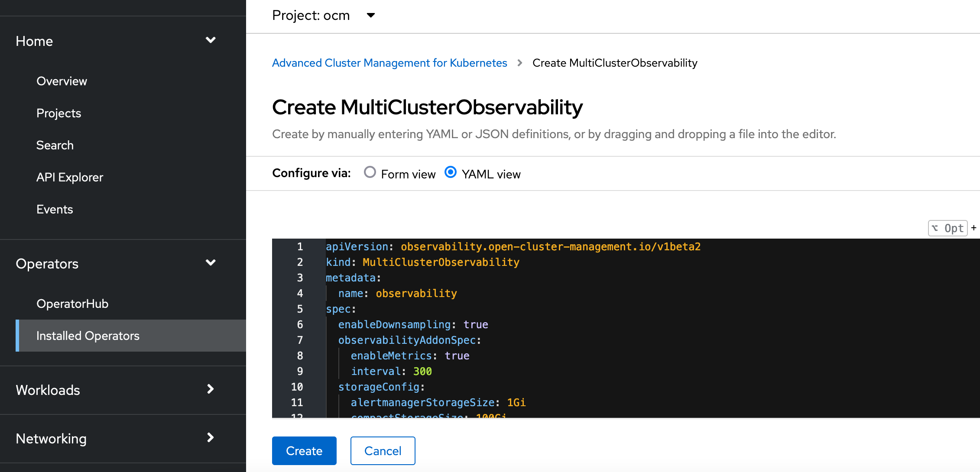Screen dimensions: 980x472
Task: Select Installed Operators in sidebar
Action: [x=88, y=335]
